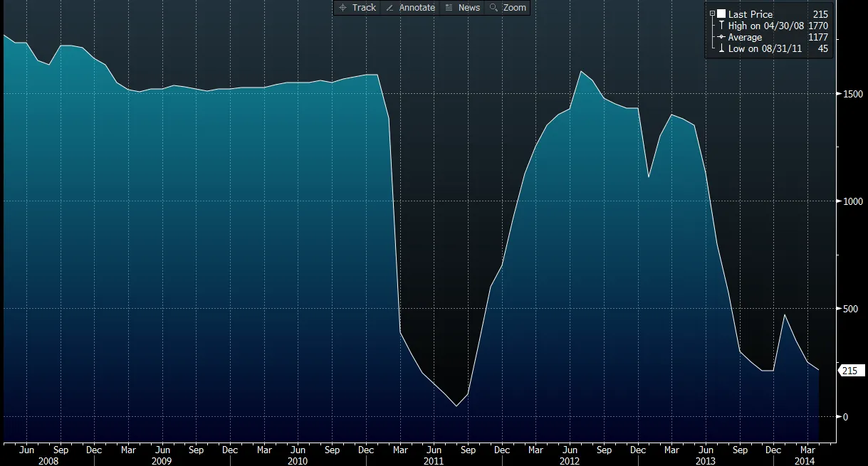Click the white Last Price color swatch
Screen dimensions: 868x466
[721, 14]
